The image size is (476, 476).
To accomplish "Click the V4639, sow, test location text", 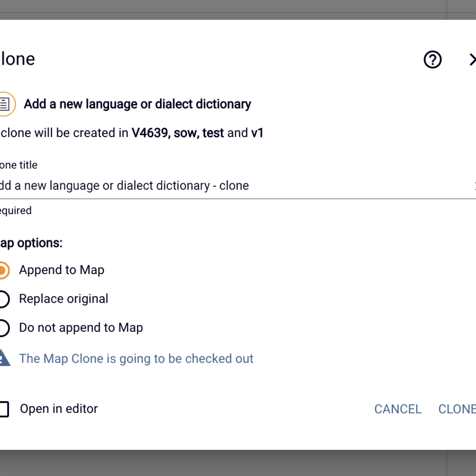I will (178, 133).
